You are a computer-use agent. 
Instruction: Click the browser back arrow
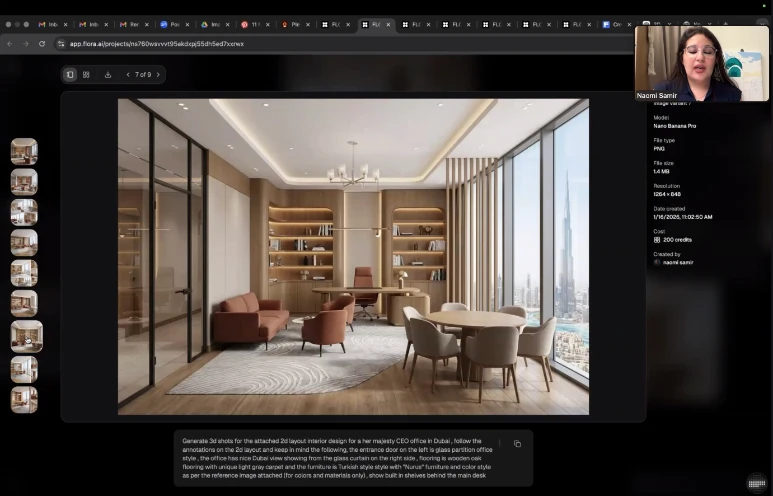coord(10,44)
